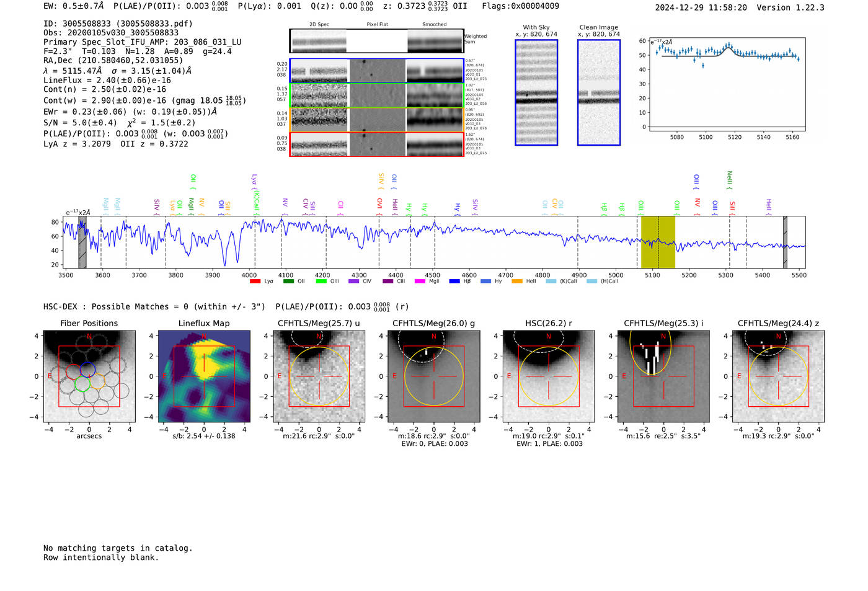The image size is (868, 591).
Task: Click the HSC-DEX Possible Matches line
Action: 226,306
